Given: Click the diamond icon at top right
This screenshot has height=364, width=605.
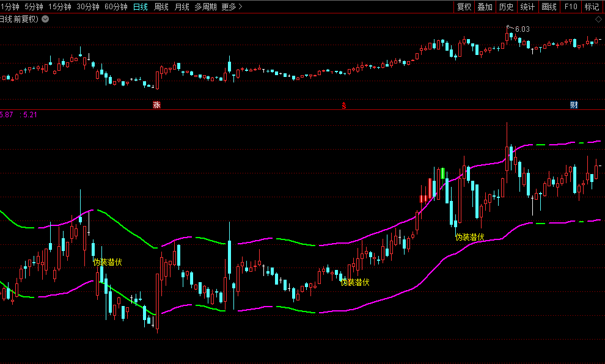Looking at the screenshot, I should point(598,19).
